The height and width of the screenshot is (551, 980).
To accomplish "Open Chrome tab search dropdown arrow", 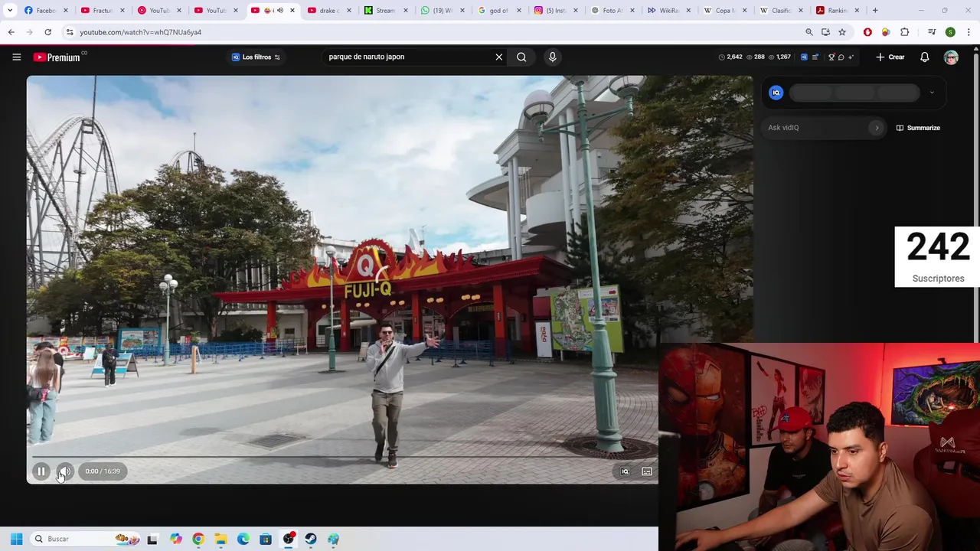I will pyautogui.click(x=10, y=10).
